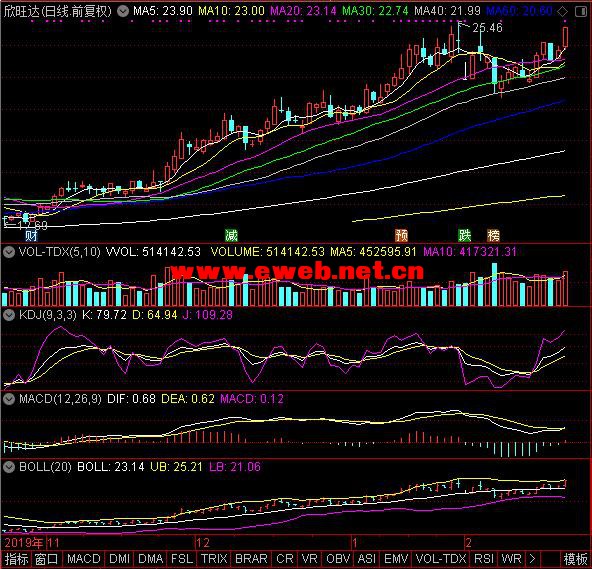Click the volume MA5: 452595.91 value
The width and height of the screenshot is (592, 569).
(373, 252)
